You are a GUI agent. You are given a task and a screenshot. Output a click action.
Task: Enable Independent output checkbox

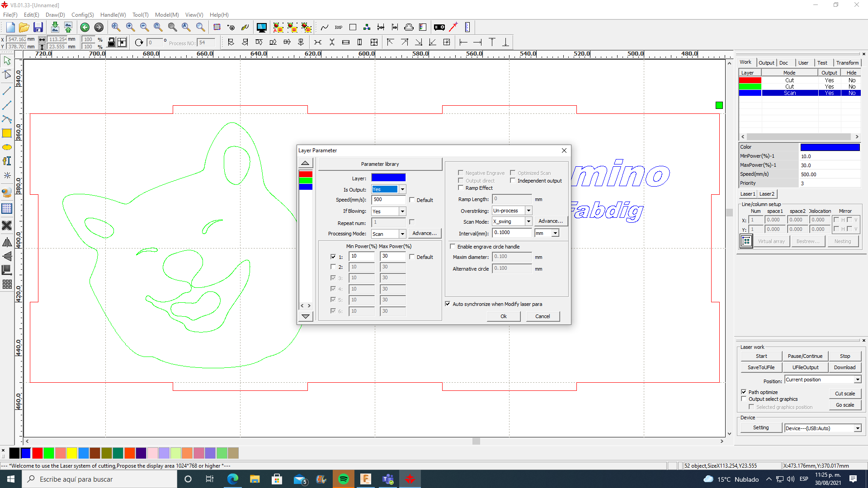[513, 181]
